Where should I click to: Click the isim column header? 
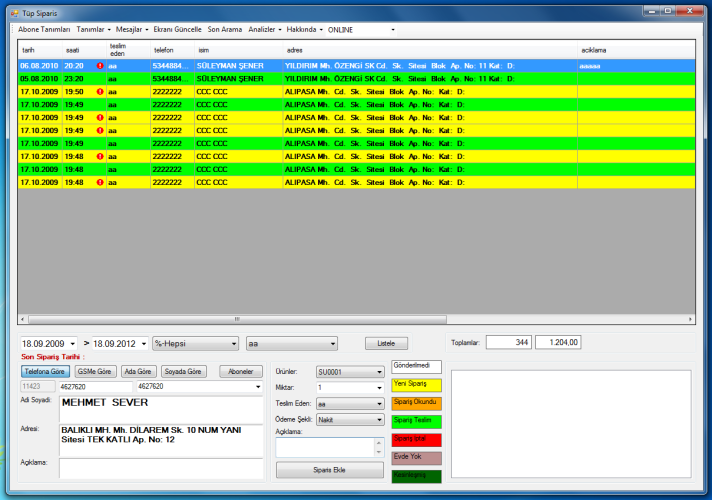tap(239, 50)
